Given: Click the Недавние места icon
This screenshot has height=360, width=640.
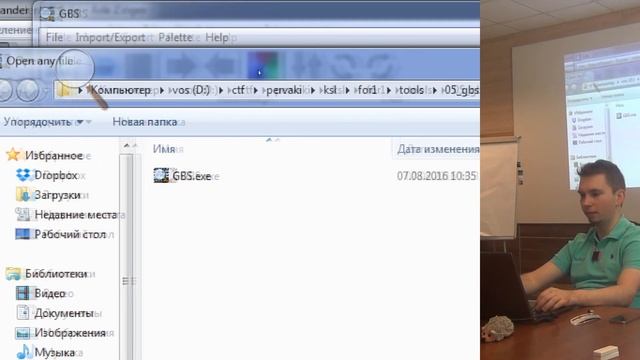Looking at the screenshot, I should [x=23, y=214].
